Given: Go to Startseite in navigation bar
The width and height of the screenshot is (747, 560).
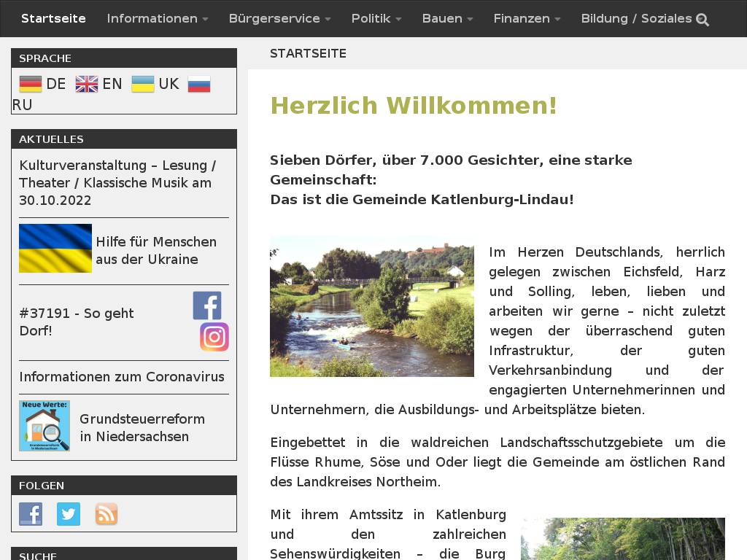Looking at the screenshot, I should pyautogui.click(x=53, y=18).
